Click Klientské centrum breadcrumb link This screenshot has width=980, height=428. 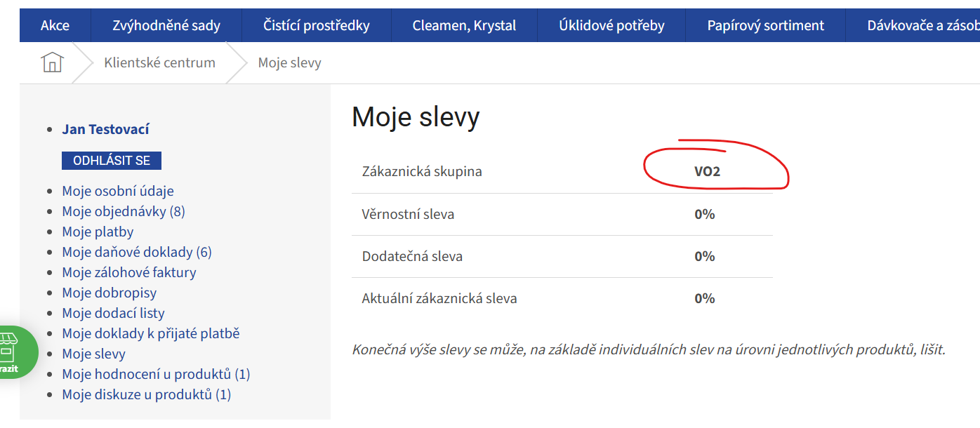tap(159, 62)
